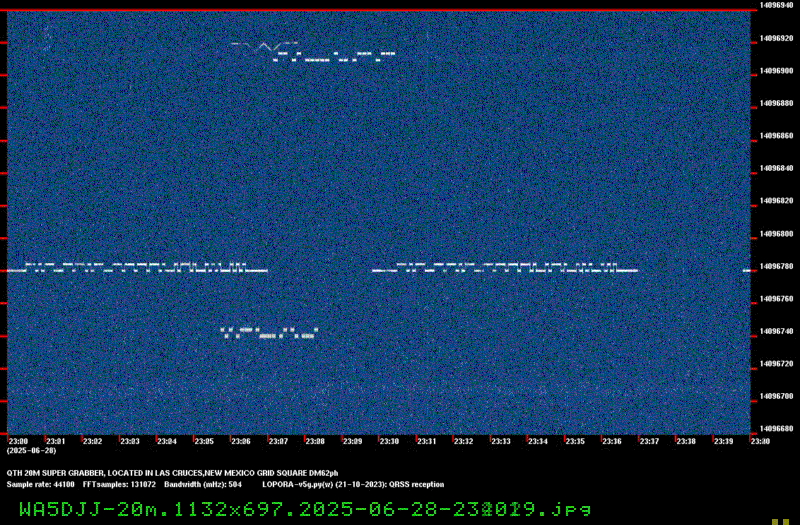Select the LOPORA-v5g.py(w) QRSS reception text
The height and width of the screenshot is (525, 800).
point(353,485)
